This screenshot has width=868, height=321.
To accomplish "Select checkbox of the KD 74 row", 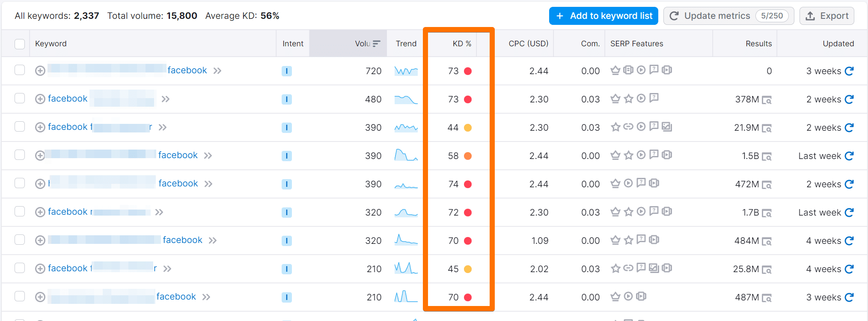I will (x=20, y=183).
